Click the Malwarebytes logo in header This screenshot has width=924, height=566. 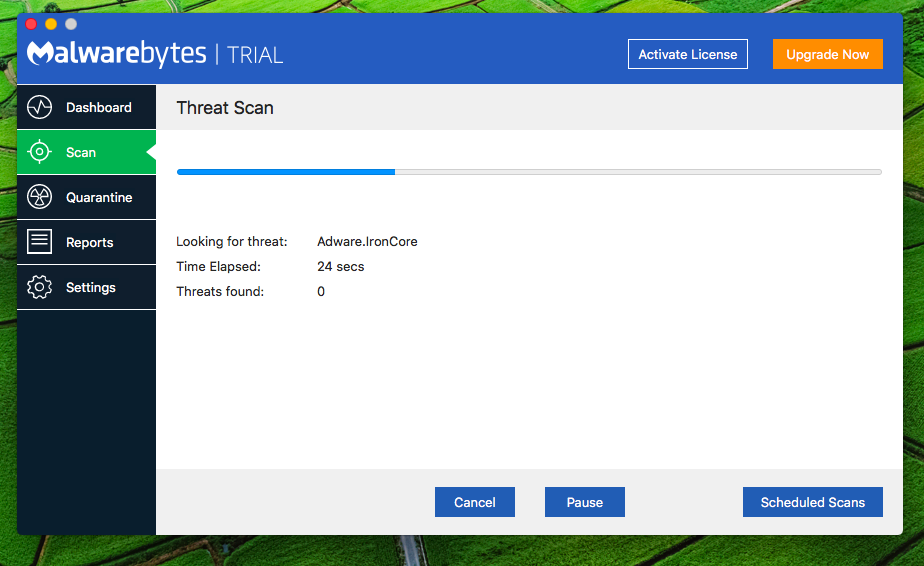pyautogui.click(x=117, y=54)
